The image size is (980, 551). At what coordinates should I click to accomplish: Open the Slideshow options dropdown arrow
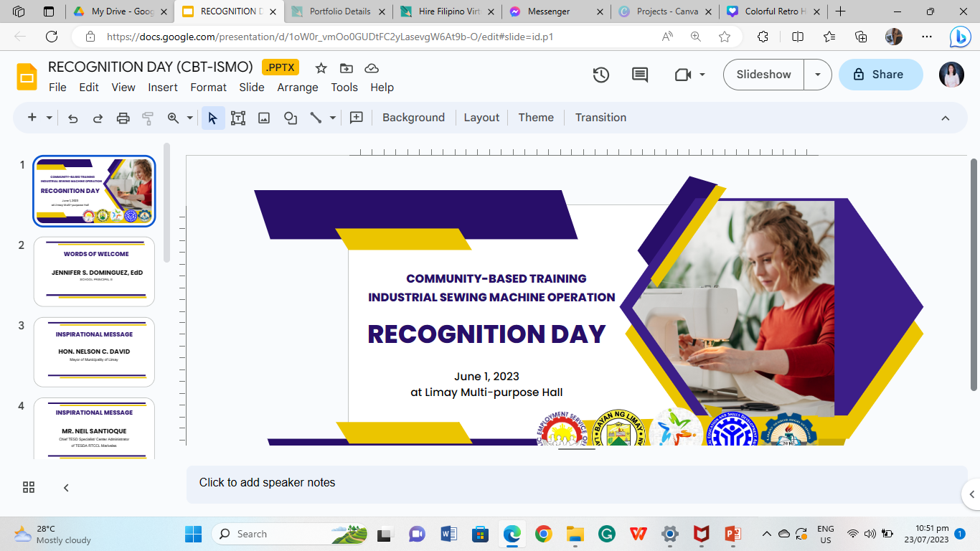[817, 75]
